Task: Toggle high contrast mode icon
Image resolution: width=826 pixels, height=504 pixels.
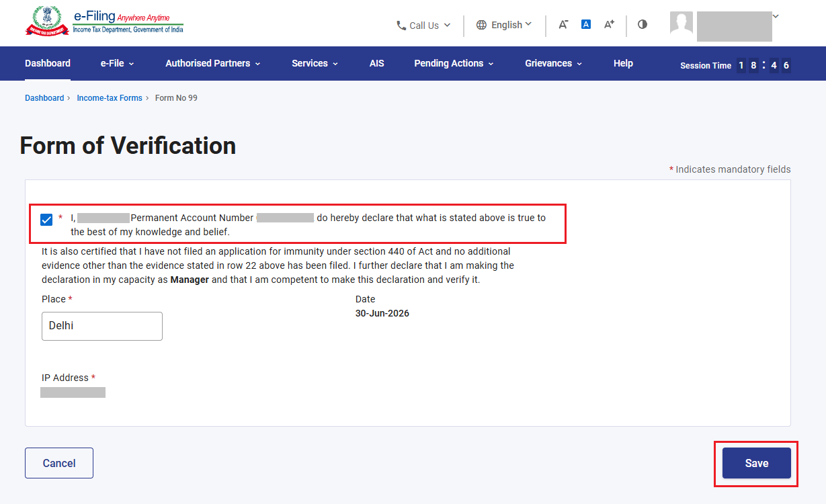Action: [x=643, y=24]
